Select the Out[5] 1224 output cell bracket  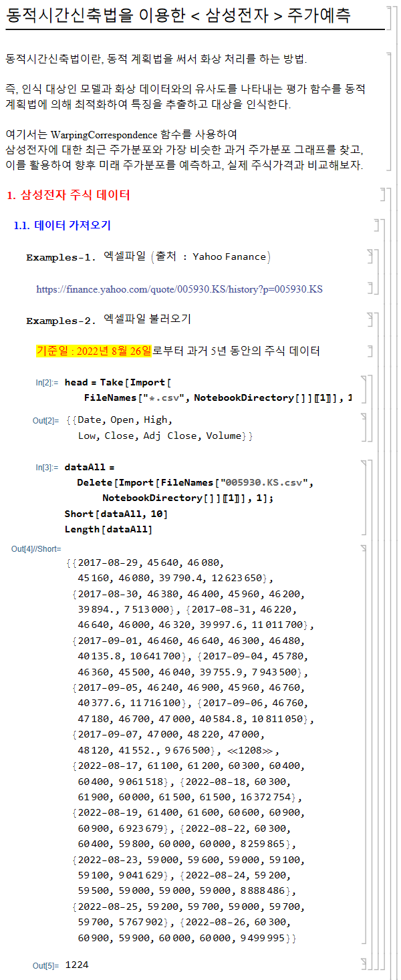[x=364, y=964]
